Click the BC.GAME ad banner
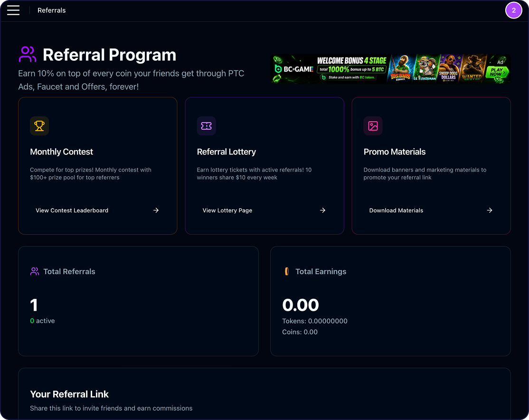 click(391, 69)
